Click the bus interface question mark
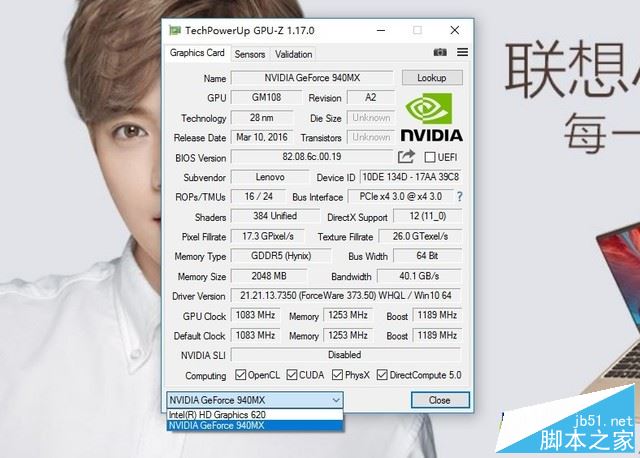 [460, 197]
